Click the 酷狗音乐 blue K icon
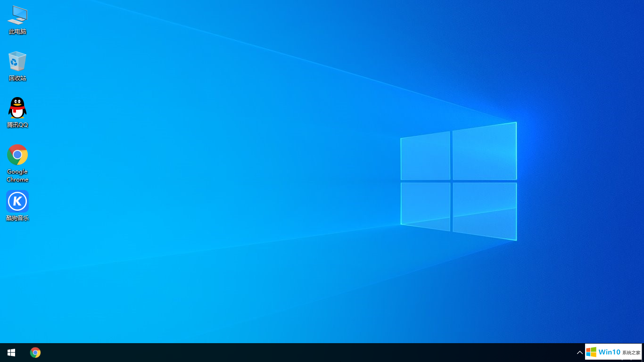Screen dimensions: 644x362 [x=17, y=201]
